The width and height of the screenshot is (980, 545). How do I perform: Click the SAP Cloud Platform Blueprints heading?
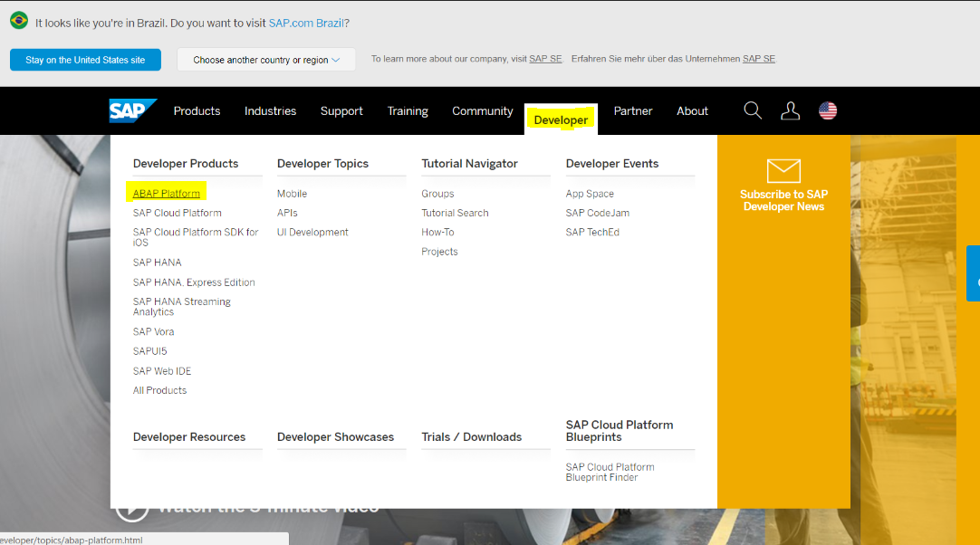pos(620,431)
